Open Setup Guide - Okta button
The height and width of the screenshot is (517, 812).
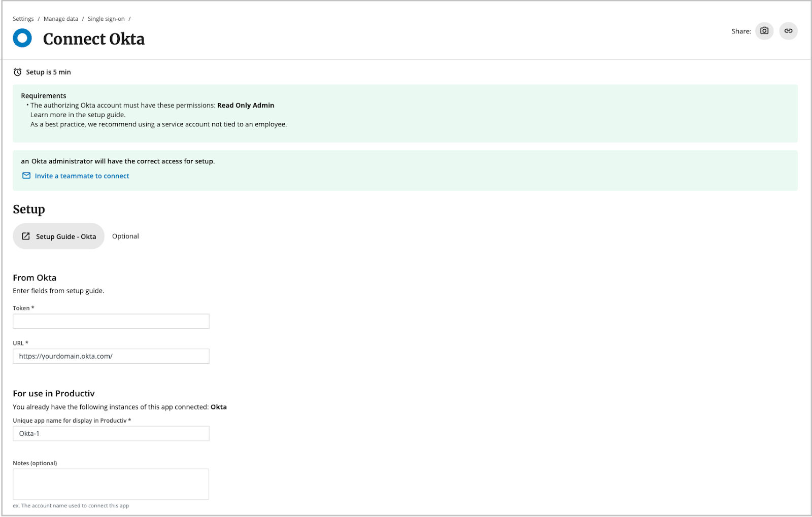[58, 236]
